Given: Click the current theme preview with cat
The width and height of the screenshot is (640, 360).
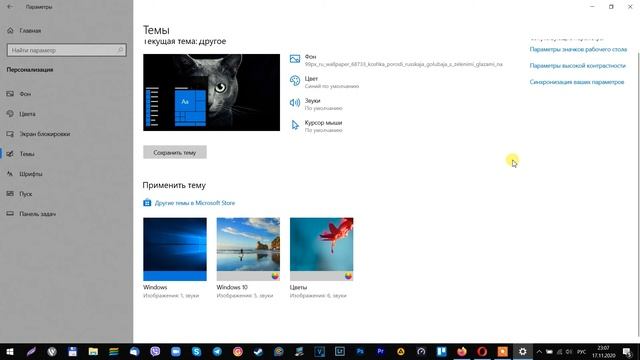Looking at the screenshot, I should pyautogui.click(x=211, y=93).
